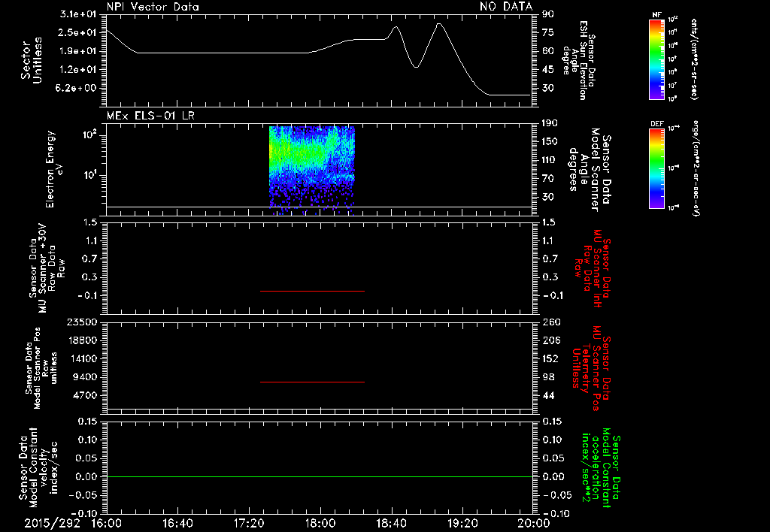Image resolution: width=770 pixels, height=532 pixels.
Task: Click the 'DEF' label above the color bar
Action: point(657,124)
